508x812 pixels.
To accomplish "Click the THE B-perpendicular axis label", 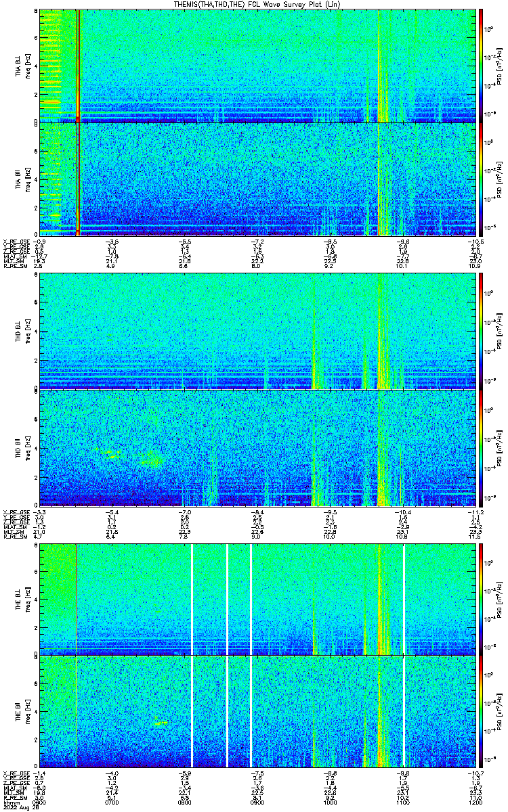I will click(x=19, y=600).
